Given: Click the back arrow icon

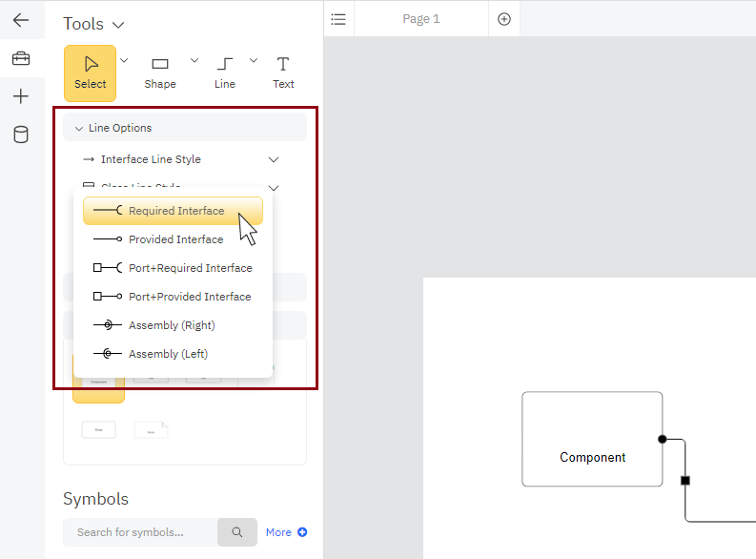Looking at the screenshot, I should tap(21, 20).
